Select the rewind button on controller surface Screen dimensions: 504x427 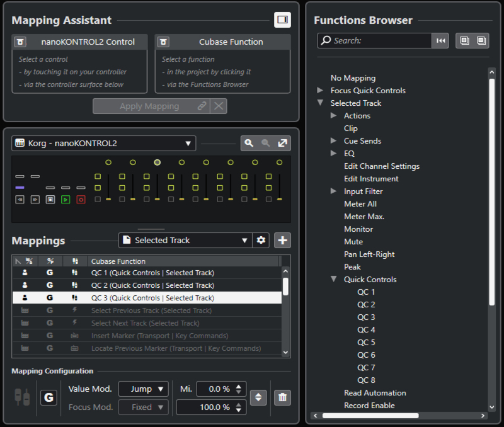pyautogui.click(x=20, y=200)
